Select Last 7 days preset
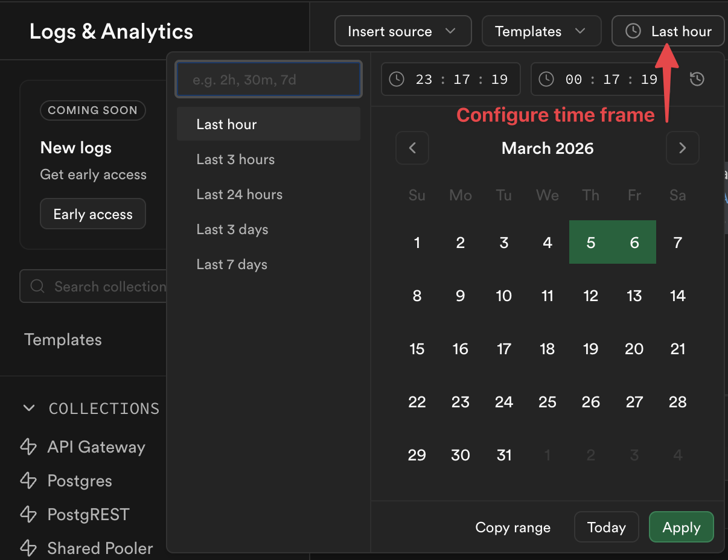The height and width of the screenshot is (560, 728). click(232, 264)
